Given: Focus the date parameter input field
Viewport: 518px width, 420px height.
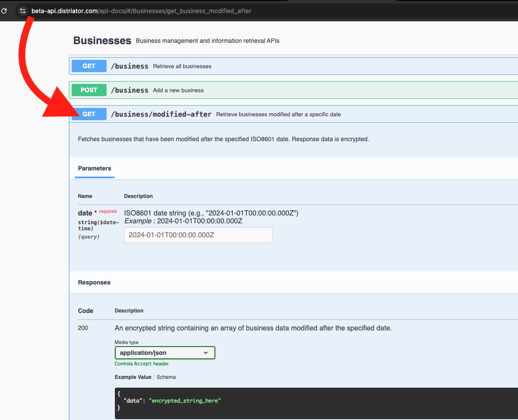Looking at the screenshot, I should click(x=198, y=235).
